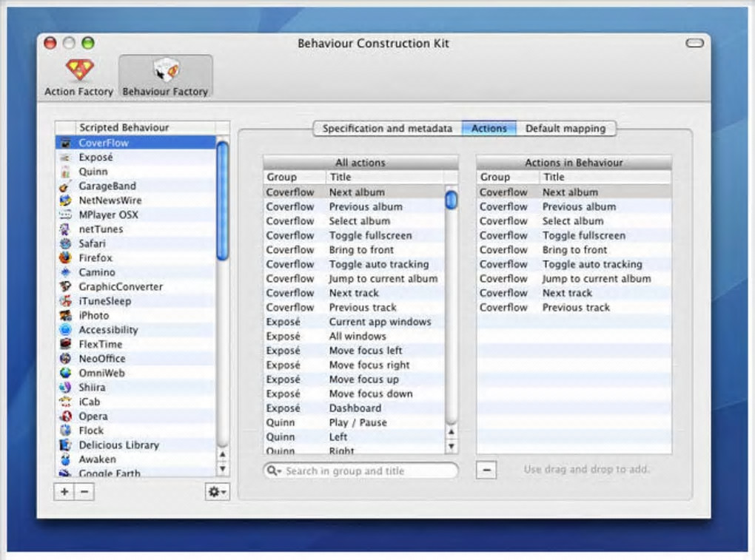Sort All actions by Group column

click(294, 177)
